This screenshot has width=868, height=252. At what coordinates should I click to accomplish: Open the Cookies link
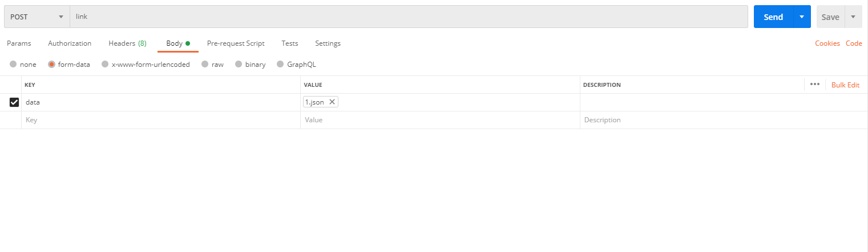[x=827, y=43]
